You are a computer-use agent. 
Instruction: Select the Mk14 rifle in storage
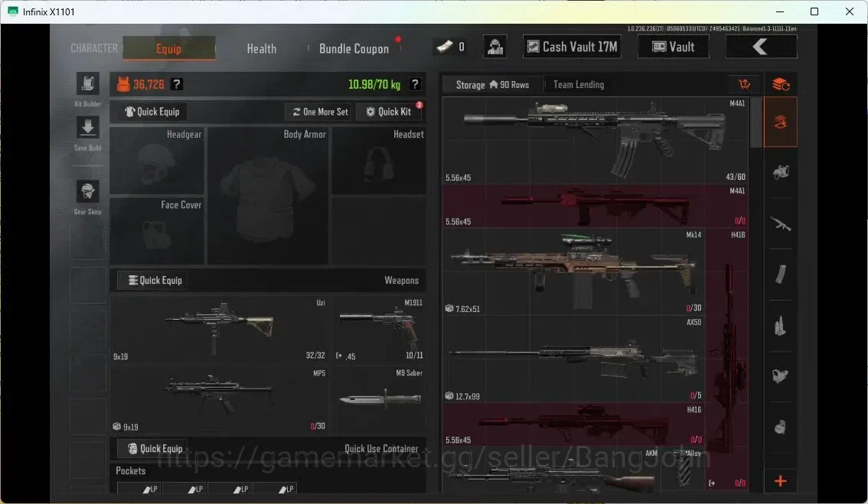coord(573,272)
